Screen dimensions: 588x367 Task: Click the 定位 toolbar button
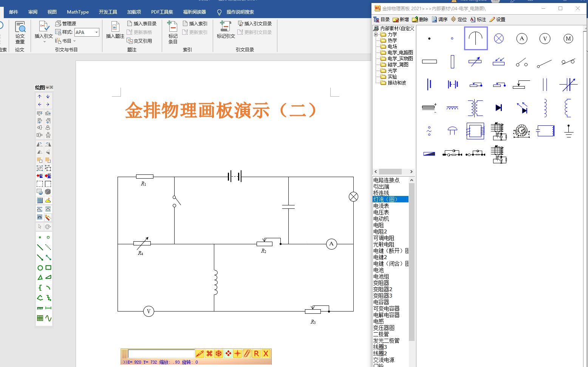459,20
